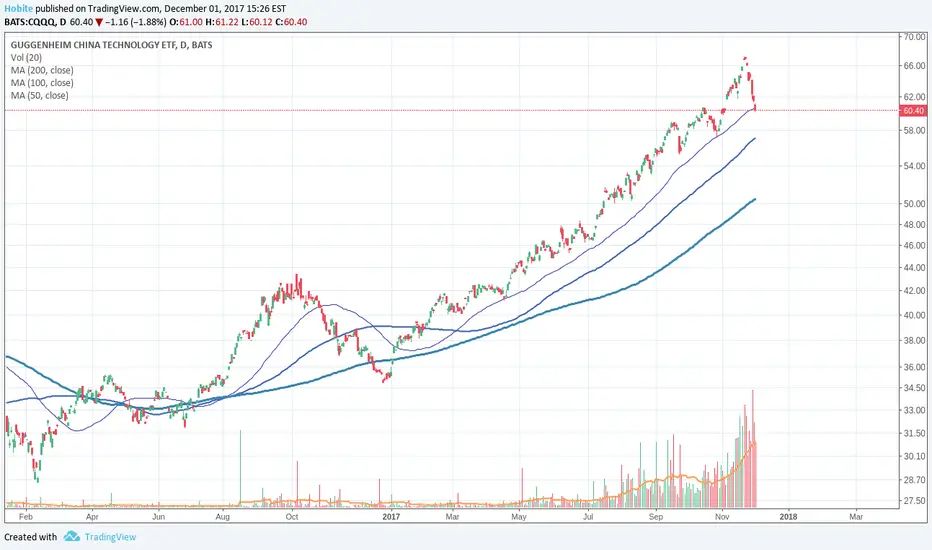Open the TradingView link at bottom
The height and width of the screenshot is (550, 932).
110,537
